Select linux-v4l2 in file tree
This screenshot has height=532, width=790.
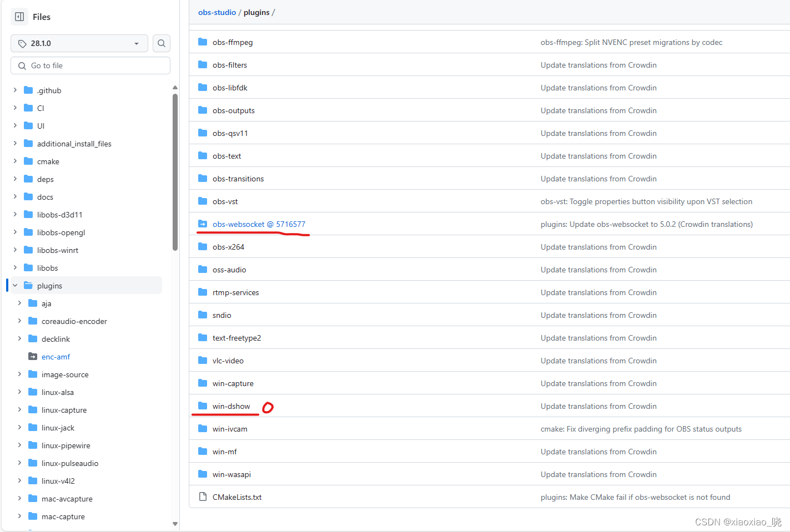coord(58,481)
